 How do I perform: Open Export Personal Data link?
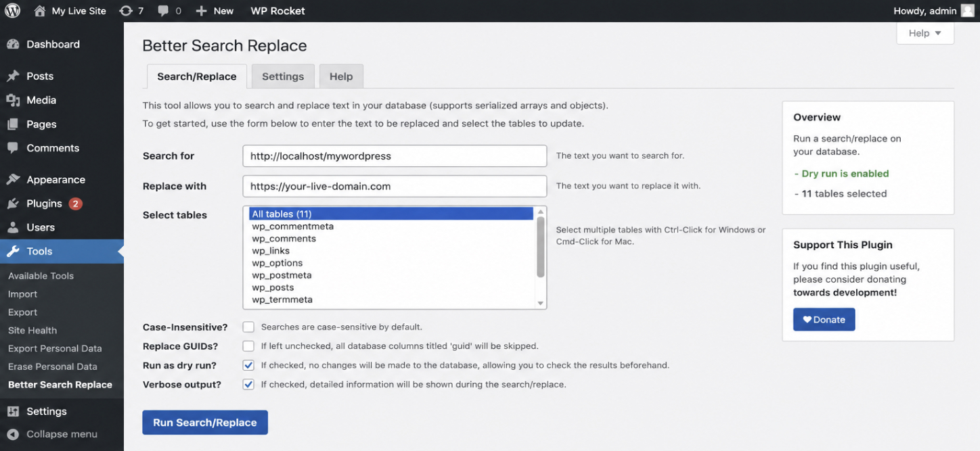[55, 349]
